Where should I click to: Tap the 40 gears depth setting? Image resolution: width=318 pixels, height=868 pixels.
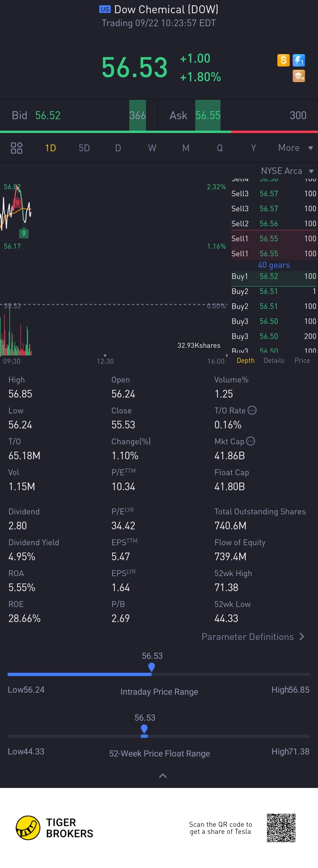[x=274, y=265]
